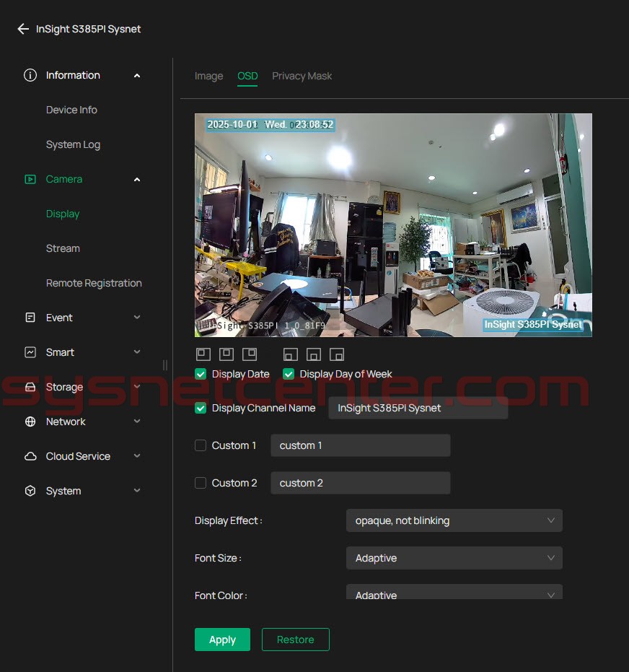Uncheck the Display Date checkbox
Image resolution: width=629 pixels, height=672 pixels.
click(x=201, y=374)
